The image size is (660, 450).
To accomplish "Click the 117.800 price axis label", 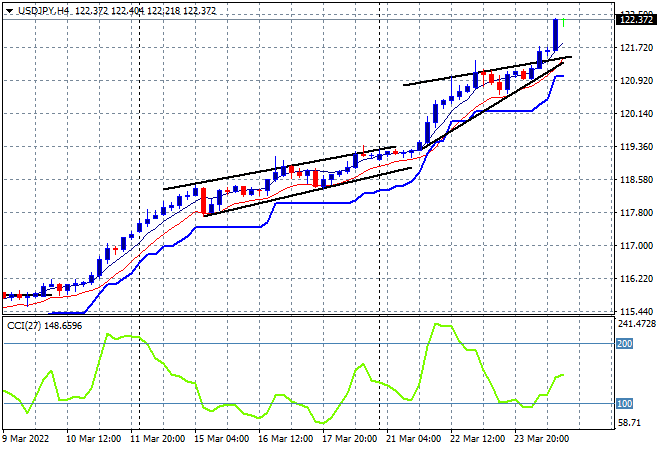I will (637, 213).
